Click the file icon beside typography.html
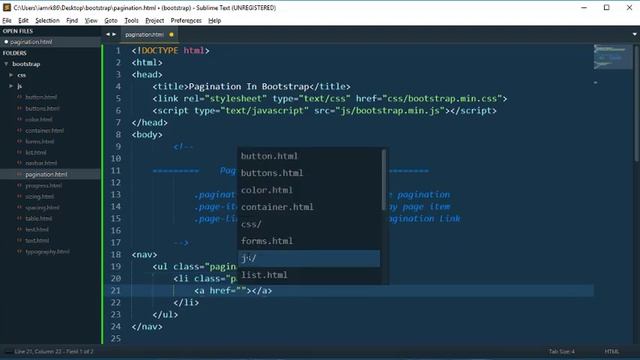The width and height of the screenshot is (640, 360). coord(19,251)
